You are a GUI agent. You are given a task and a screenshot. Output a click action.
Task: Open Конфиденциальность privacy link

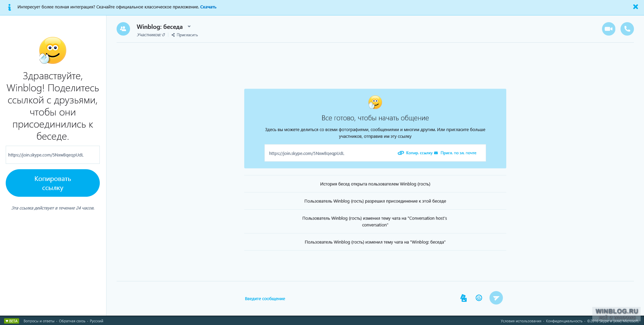click(564, 321)
